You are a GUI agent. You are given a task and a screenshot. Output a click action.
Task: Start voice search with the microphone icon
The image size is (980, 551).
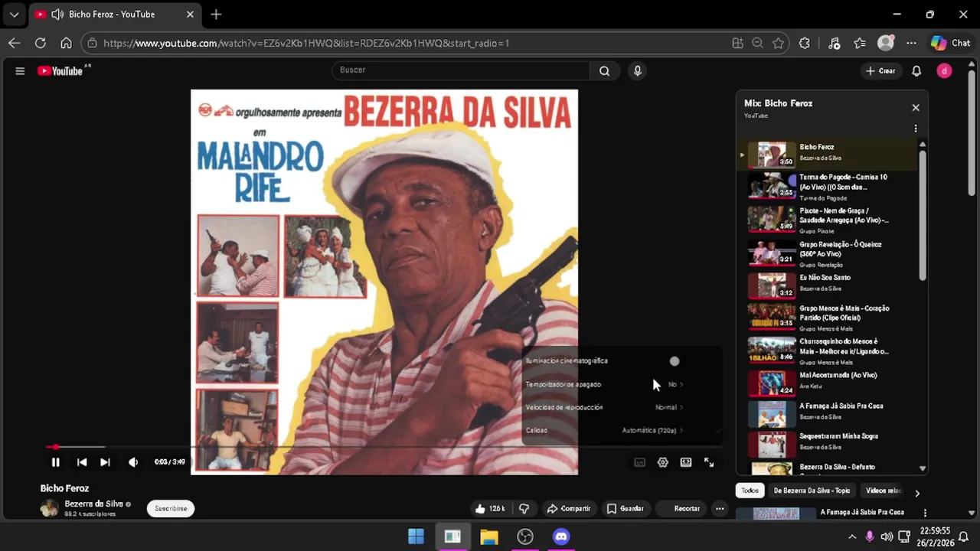(637, 71)
